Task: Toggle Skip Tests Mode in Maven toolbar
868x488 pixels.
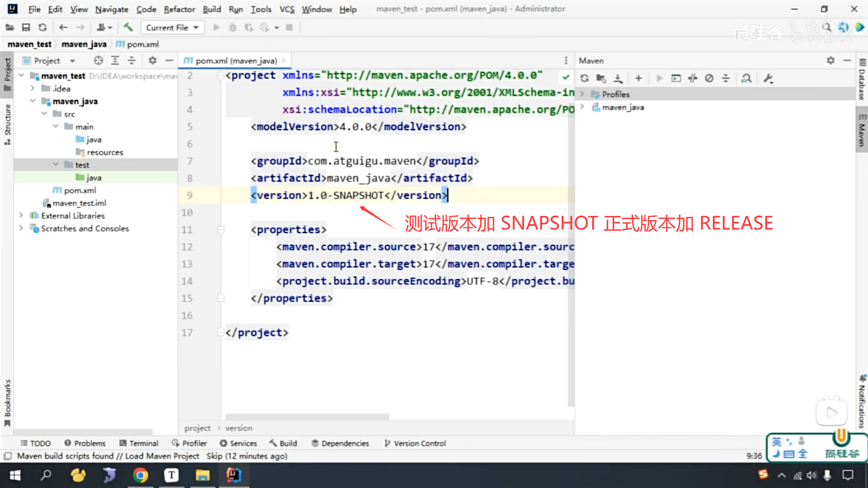Action: [709, 78]
